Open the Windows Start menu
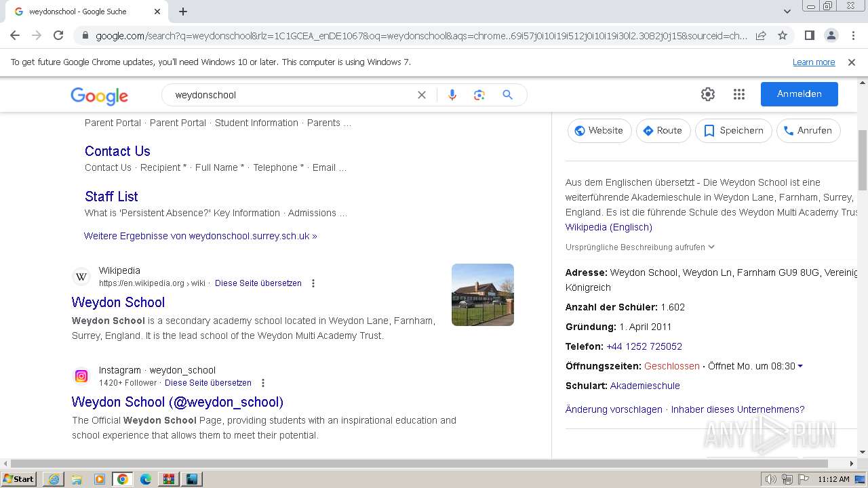The image size is (868, 488). [19, 479]
